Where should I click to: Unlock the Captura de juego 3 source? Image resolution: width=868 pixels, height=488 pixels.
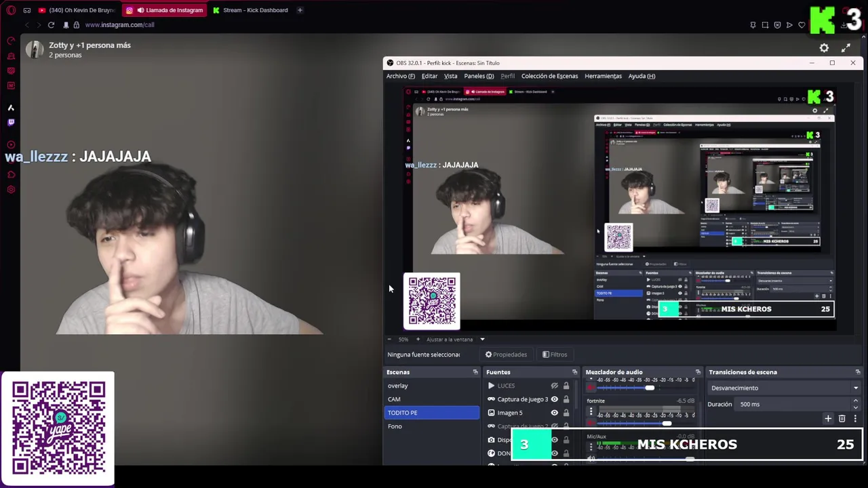pyautogui.click(x=566, y=399)
